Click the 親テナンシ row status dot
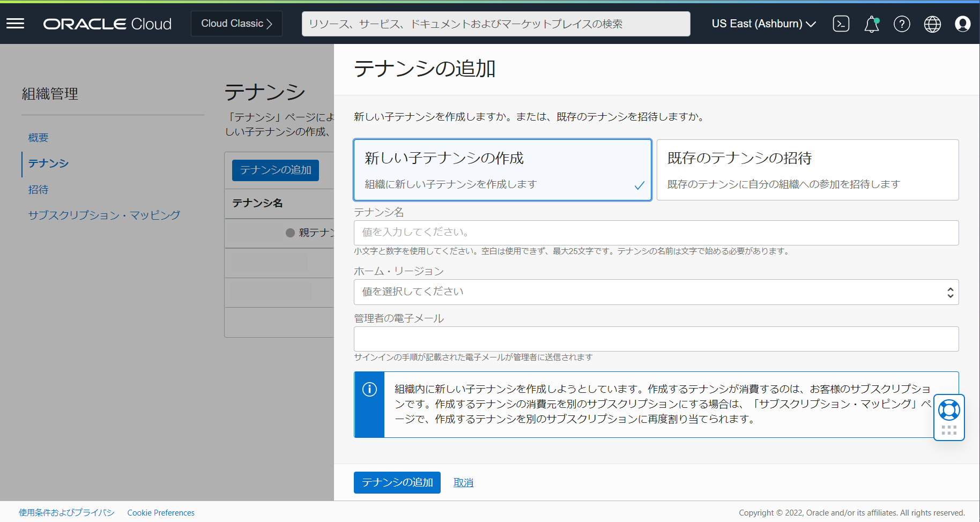Viewport: 980px width, 522px height. click(290, 233)
